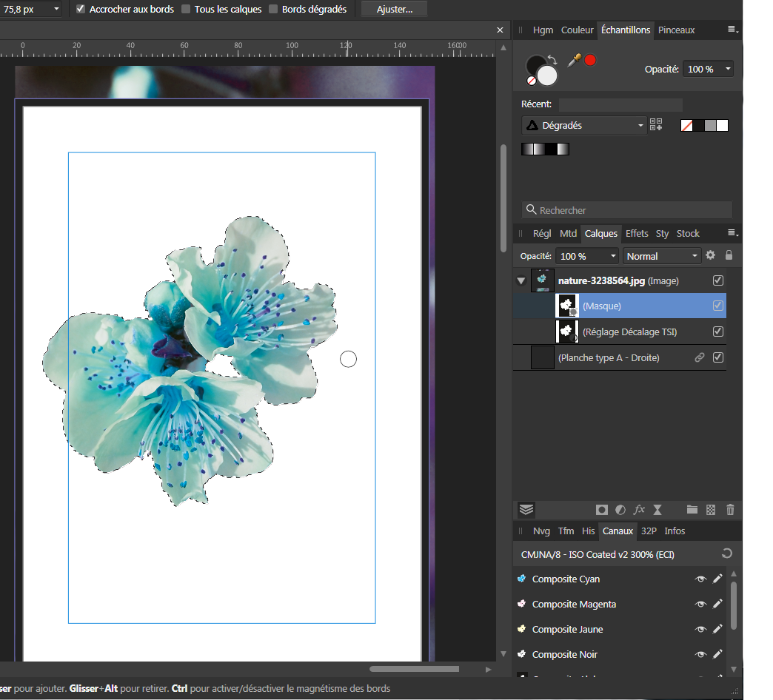Viewport: 773px width, 700px height.
Task: Click the red picked color swatch
Action: coord(590,60)
